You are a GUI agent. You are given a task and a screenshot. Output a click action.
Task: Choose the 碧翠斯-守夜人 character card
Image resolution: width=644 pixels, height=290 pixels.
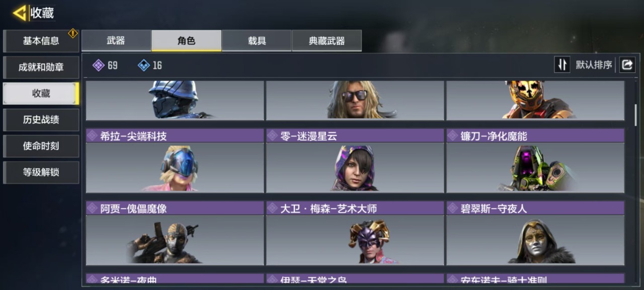[x=535, y=233]
